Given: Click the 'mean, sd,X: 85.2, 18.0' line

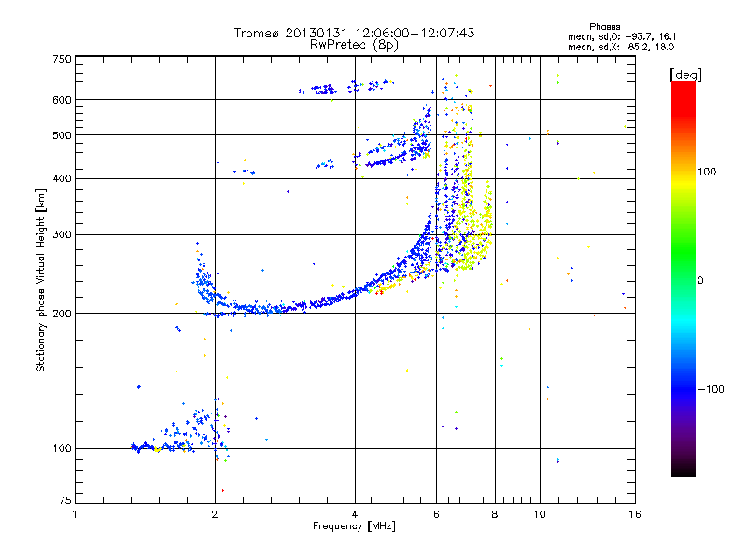Looking at the screenshot, I should point(621,47).
